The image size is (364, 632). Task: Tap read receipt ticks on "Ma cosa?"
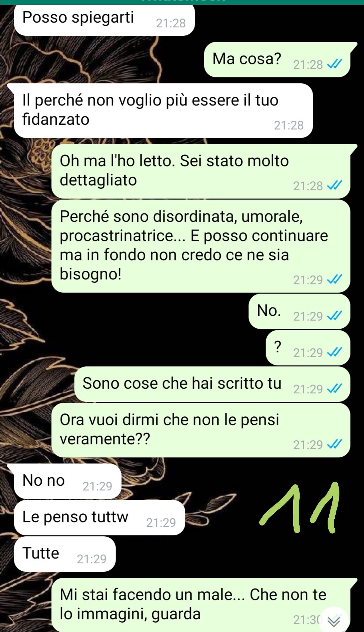coord(335,64)
